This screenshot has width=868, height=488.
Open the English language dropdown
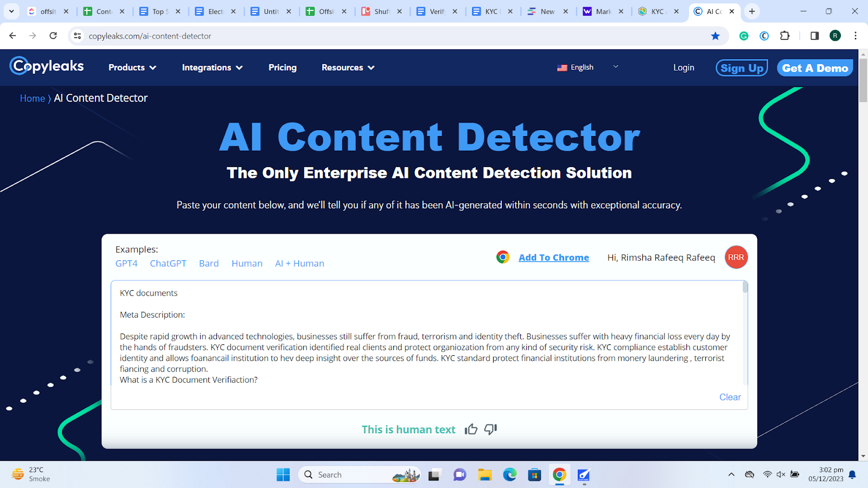(x=588, y=67)
